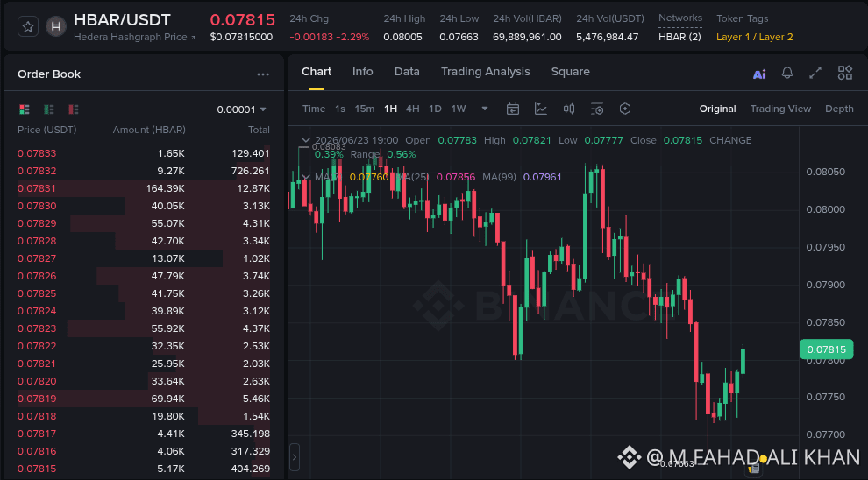This screenshot has width=868, height=480.
Task: Click the MA(99) 0.07961 indicator label
Action: click(522, 177)
